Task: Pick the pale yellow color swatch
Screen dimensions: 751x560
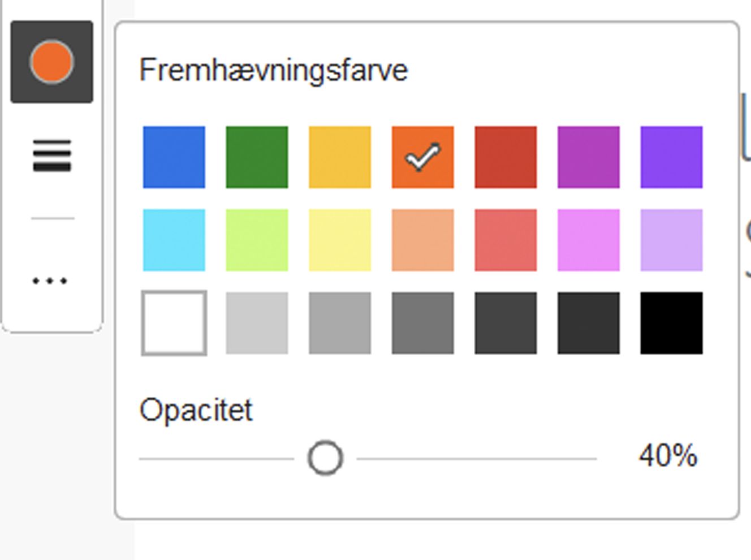Action: click(340, 240)
